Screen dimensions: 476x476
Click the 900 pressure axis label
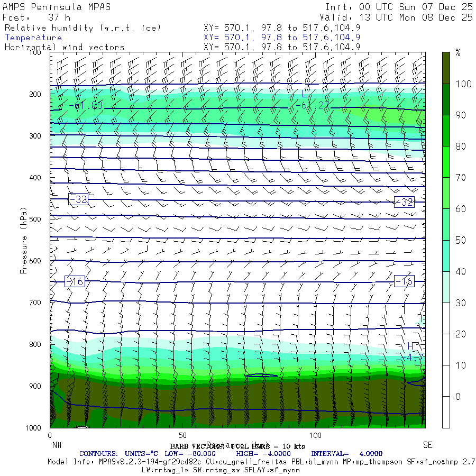[35, 386]
